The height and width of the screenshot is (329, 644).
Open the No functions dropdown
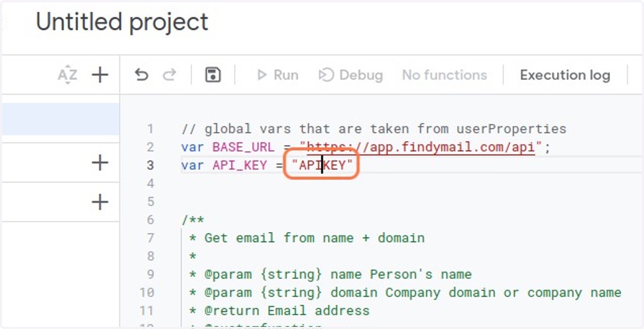point(444,75)
